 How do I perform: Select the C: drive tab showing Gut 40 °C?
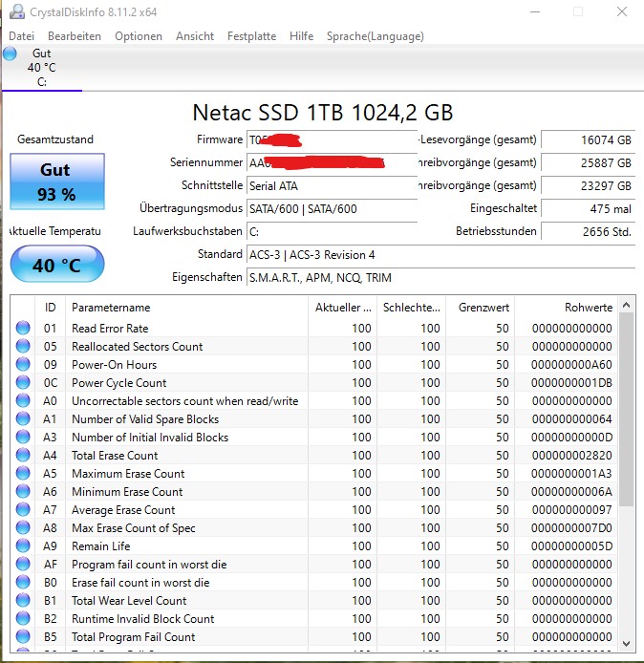click(41, 68)
